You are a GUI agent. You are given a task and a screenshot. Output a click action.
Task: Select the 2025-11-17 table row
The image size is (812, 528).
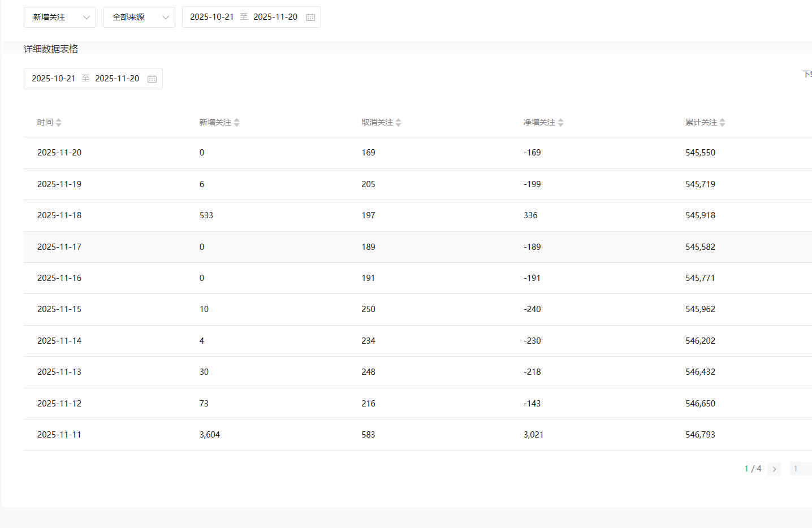396,247
